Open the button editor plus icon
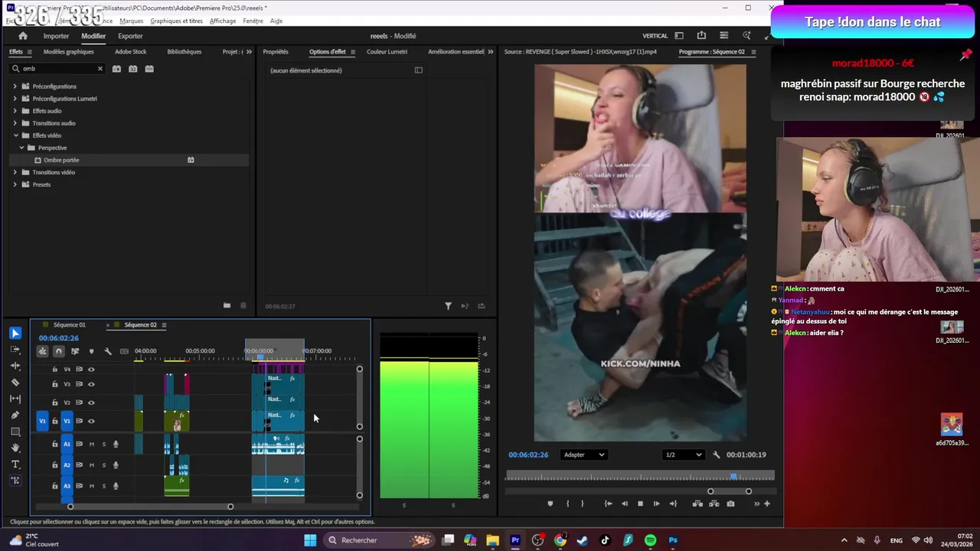Screen dimensions: 980x551 pos(766,504)
